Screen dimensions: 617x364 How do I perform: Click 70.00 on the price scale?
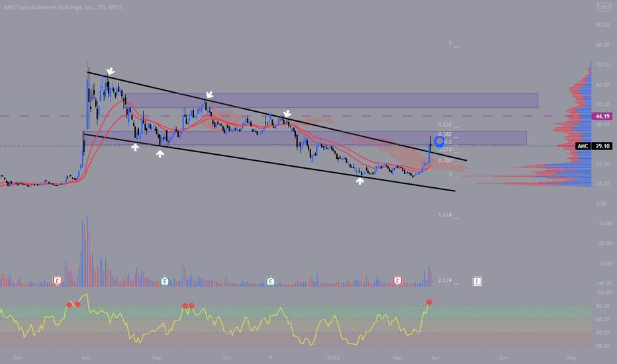(x=602, y=65)
